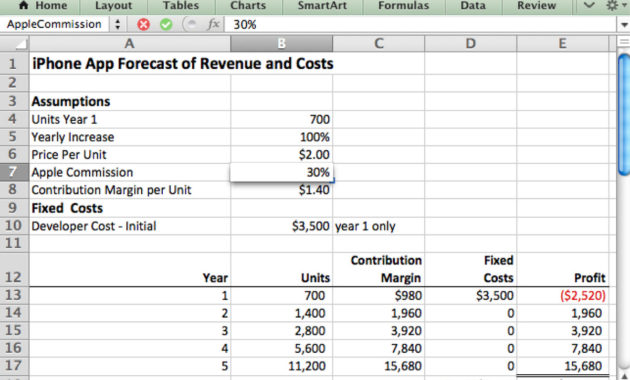Viewport: 630px width, 380px height.
Task: Select column A header
Action: tap(130, 43)
